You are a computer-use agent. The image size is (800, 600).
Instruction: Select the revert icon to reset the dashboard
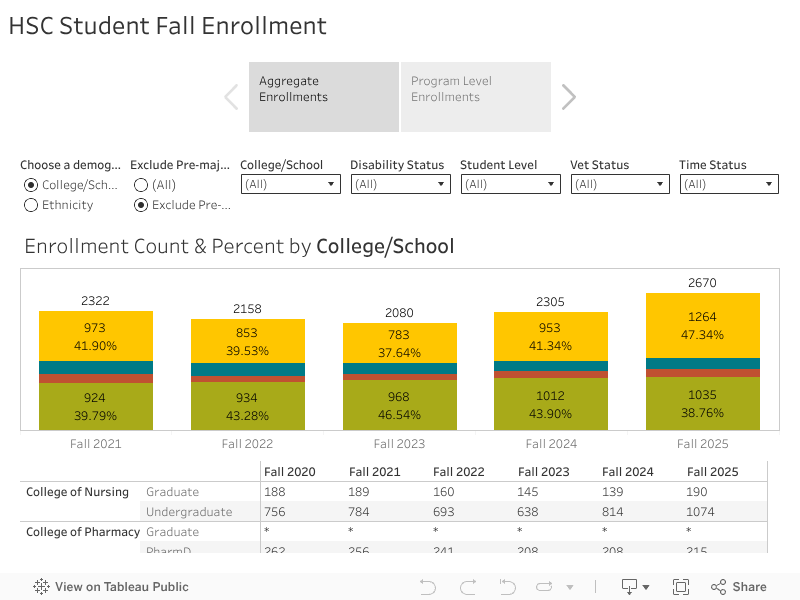click(x=507, y=587)
